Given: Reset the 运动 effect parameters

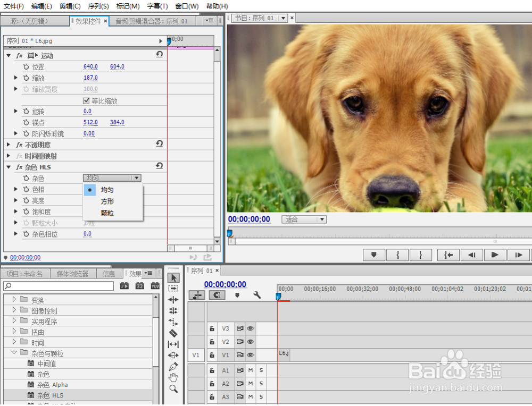Looking at the screenshot, I should point(160,54).
